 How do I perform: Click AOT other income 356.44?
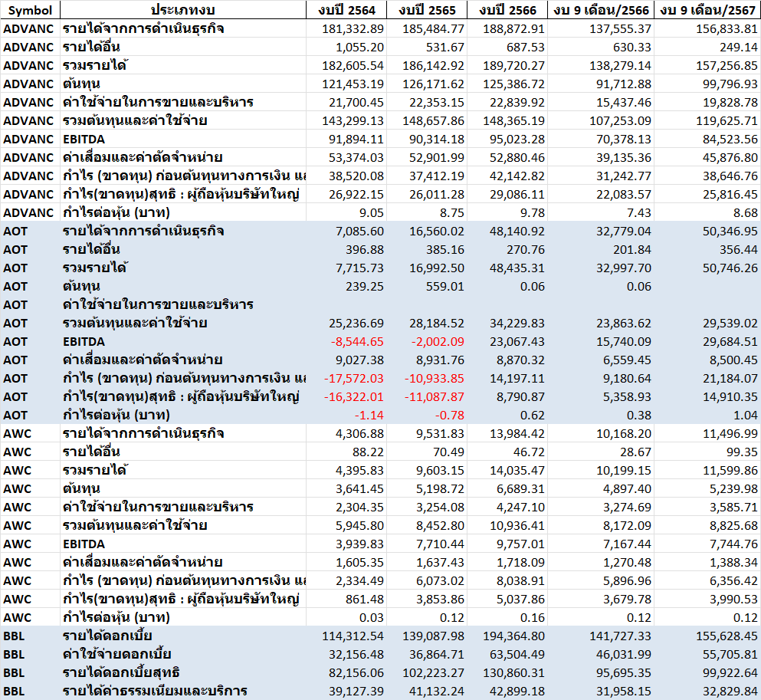click(739, 250)
